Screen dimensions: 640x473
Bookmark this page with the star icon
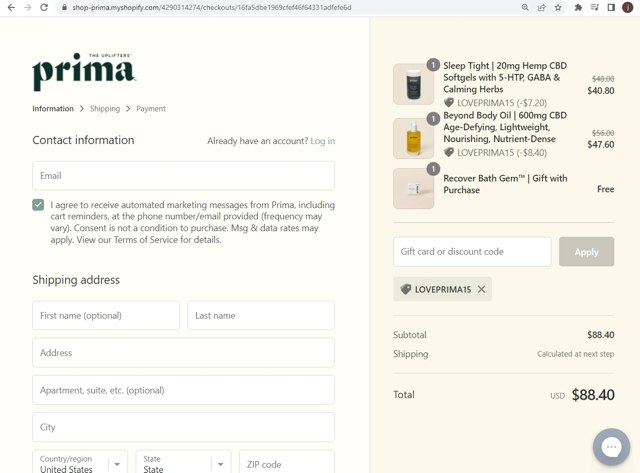click(x=558, y=7)
